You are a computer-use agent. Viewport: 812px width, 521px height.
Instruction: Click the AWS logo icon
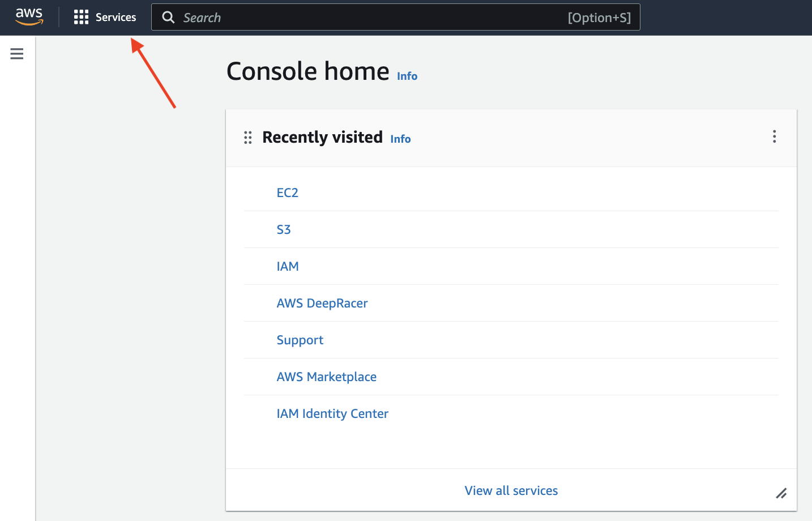(x=29, y=17)
